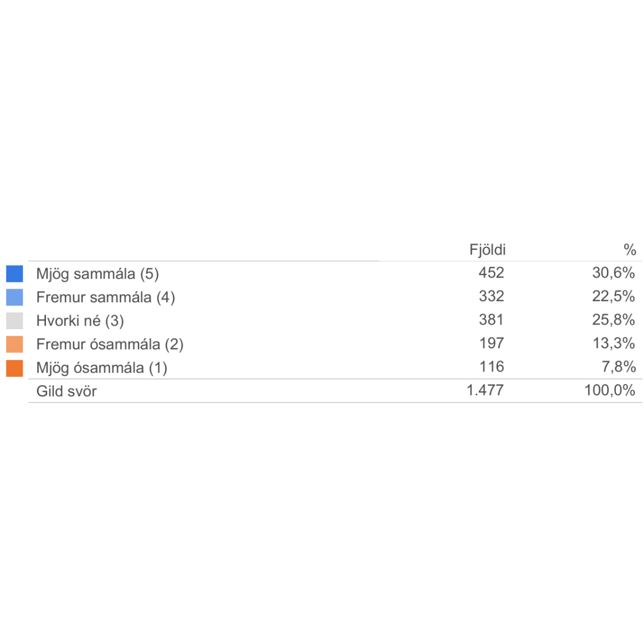Select the Hvorki né (3) row label
644x644 pixels.
tap(80, 321)
